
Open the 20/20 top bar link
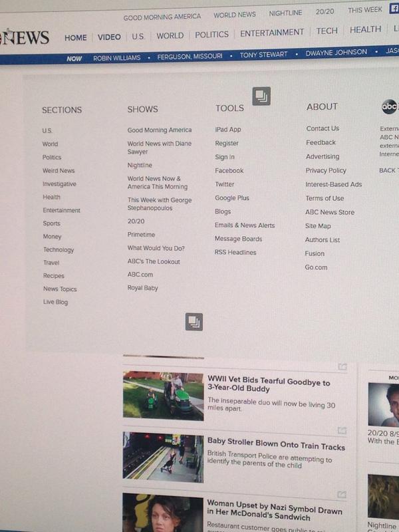tap(325, 11)
